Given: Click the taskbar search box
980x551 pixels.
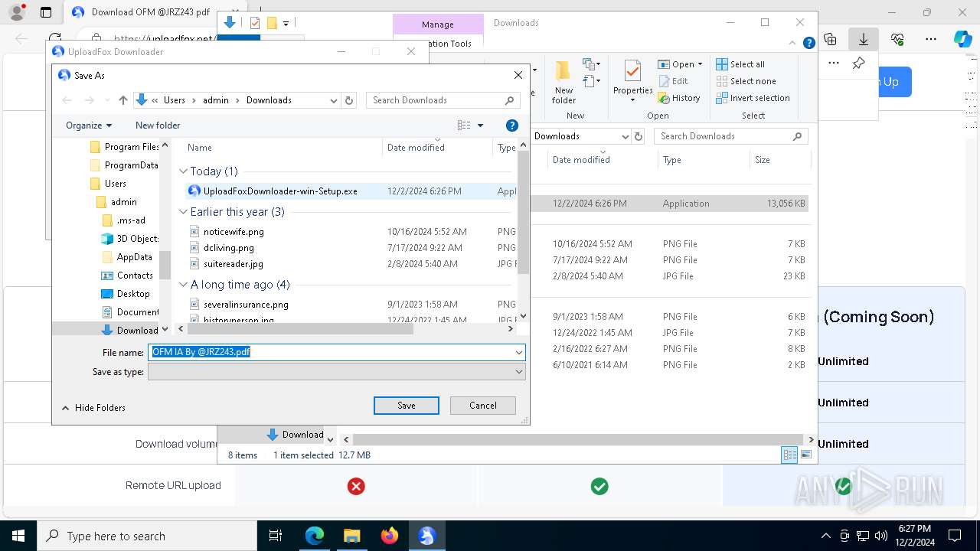Looking at the screenshot, I should pyautogui.click(x=147, y=536).
